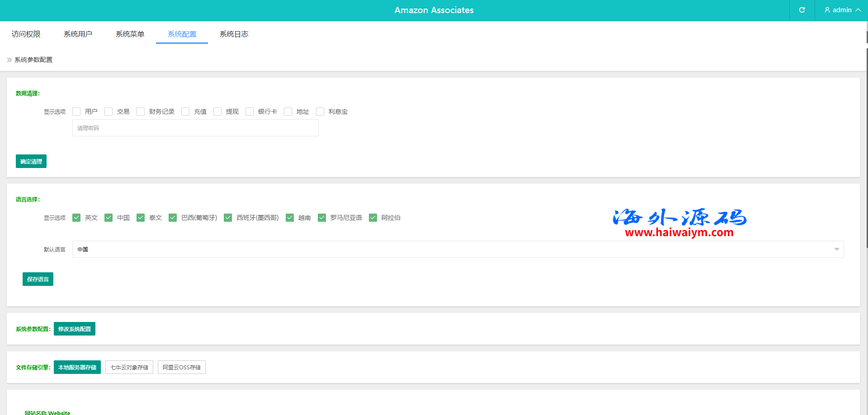Select 七牛云对象存储 storage engine
This screenshot has width=868, height=415.
(129, 367)
